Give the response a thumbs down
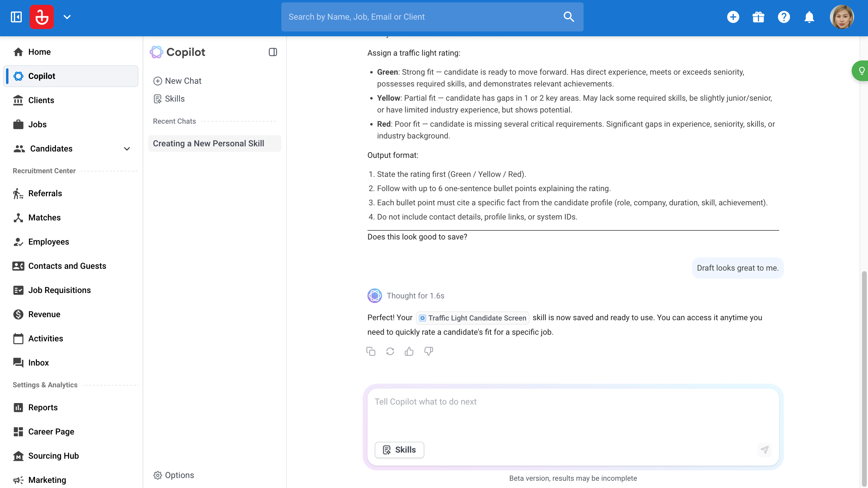 pyautogui.click(x=429, y=352)
